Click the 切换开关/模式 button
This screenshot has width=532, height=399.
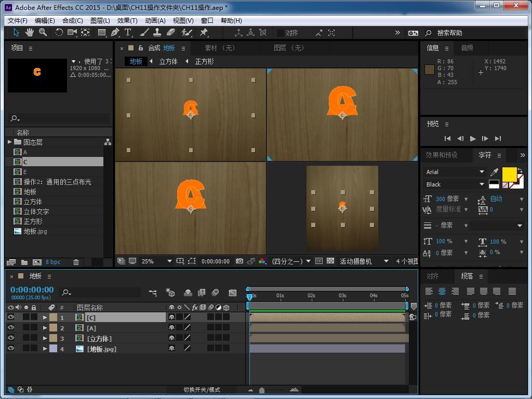pyautogui.click(x=202, y=390)
